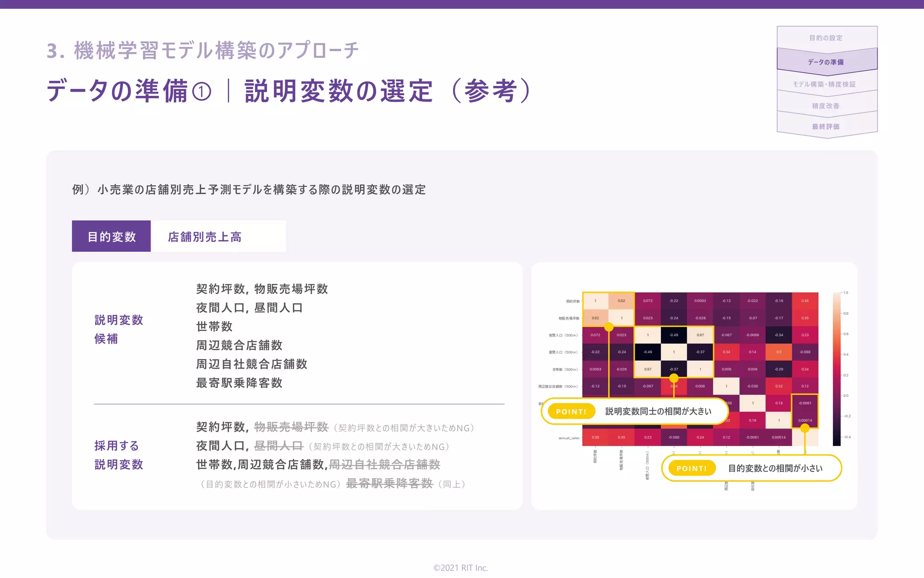Screen dimensions: 924x578
Task: Click the struck-through 物販売場坪数 text
Action: (x=291, y=427)
